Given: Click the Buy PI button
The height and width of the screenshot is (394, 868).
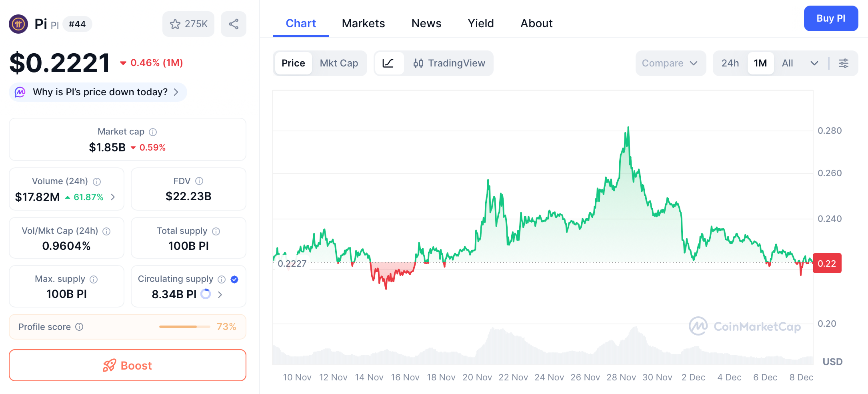Looking at the screenshot, I should pos(830,18).
